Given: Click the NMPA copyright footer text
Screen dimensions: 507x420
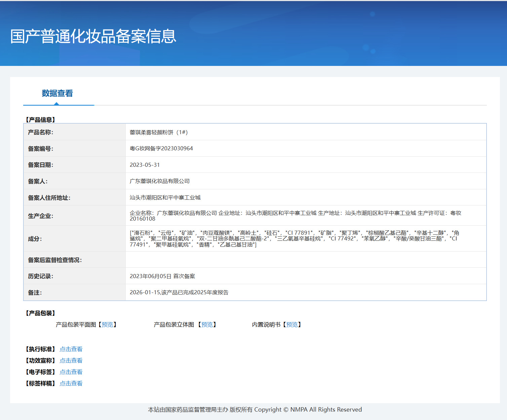Looking at the screenshot, I should (255, 410).
